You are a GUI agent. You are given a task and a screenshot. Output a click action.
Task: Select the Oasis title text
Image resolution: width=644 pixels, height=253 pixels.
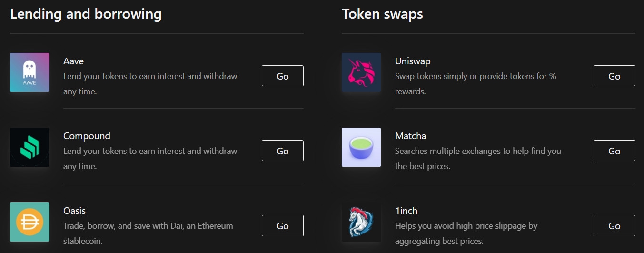[74, 211]
